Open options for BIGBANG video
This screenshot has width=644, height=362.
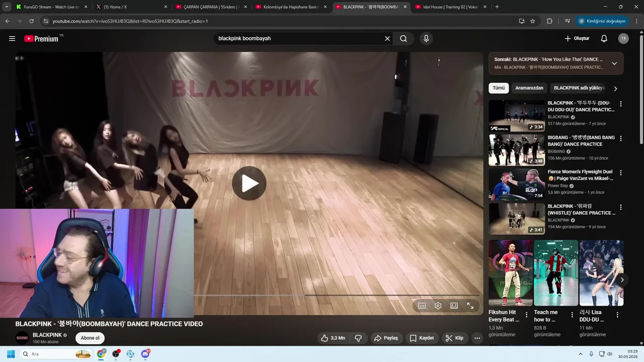point(621,138)
